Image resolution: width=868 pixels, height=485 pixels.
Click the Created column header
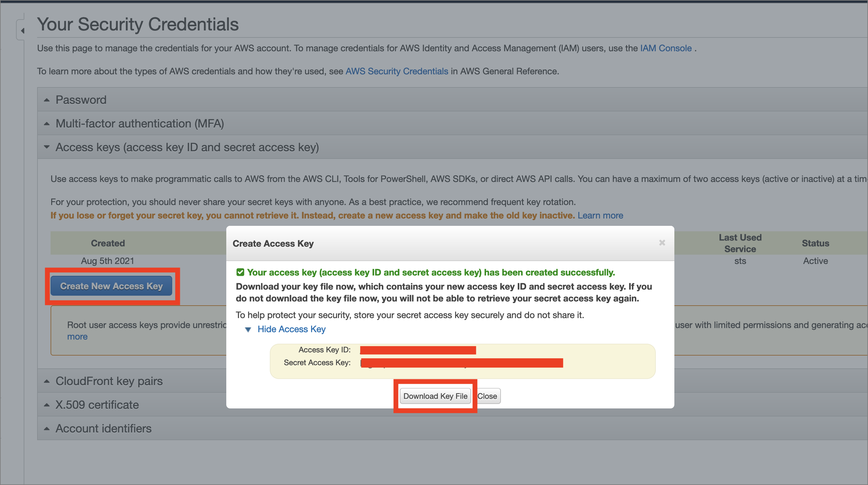pyautogui.click(x=108, y=243)
